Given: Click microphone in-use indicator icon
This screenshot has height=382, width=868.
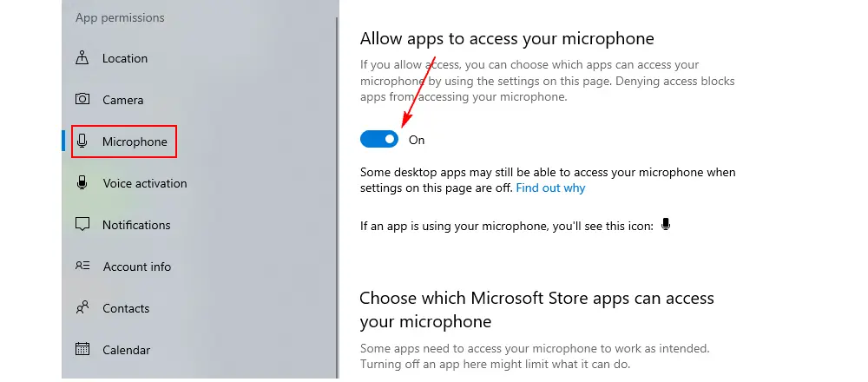Looking at the screenshot, I should (666, 225).
